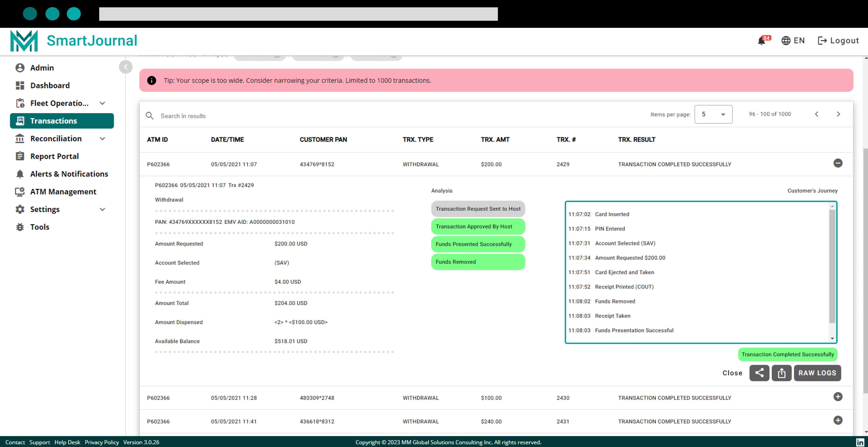Click the browser address bar
Screen dimensions: 868x447
pyautogui.click(x=298, y=14)
